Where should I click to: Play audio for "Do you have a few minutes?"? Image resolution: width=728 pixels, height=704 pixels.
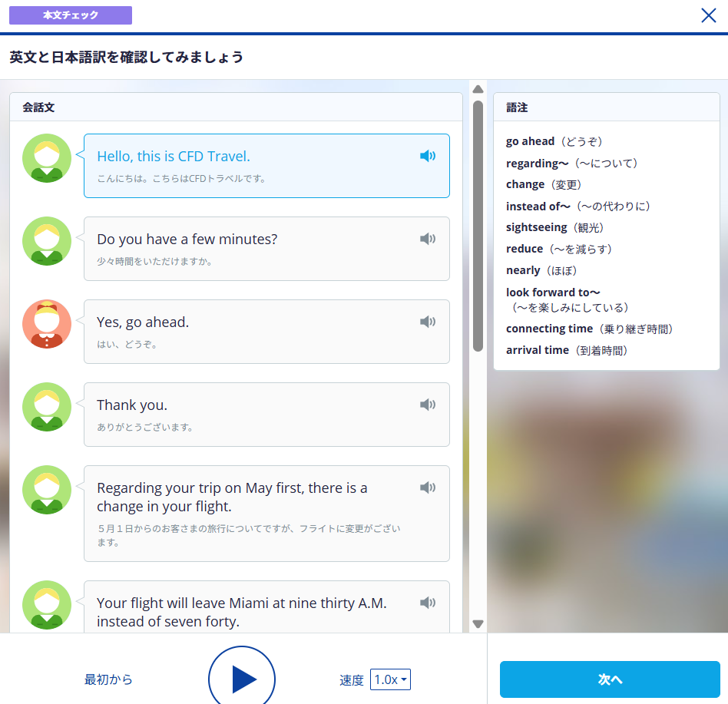pos(428,240)
